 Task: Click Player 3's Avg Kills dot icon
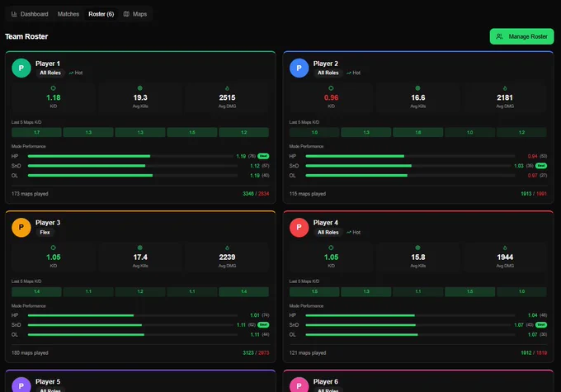(140, 248)
